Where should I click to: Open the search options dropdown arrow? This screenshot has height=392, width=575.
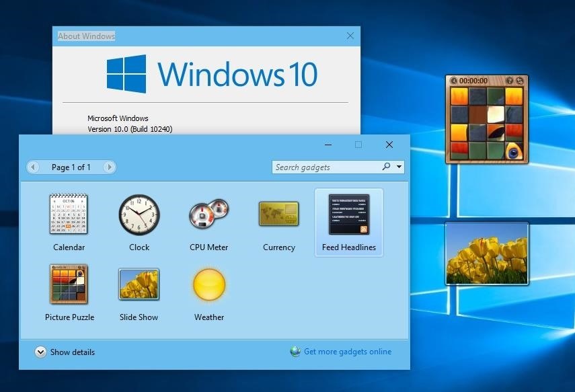399,167
